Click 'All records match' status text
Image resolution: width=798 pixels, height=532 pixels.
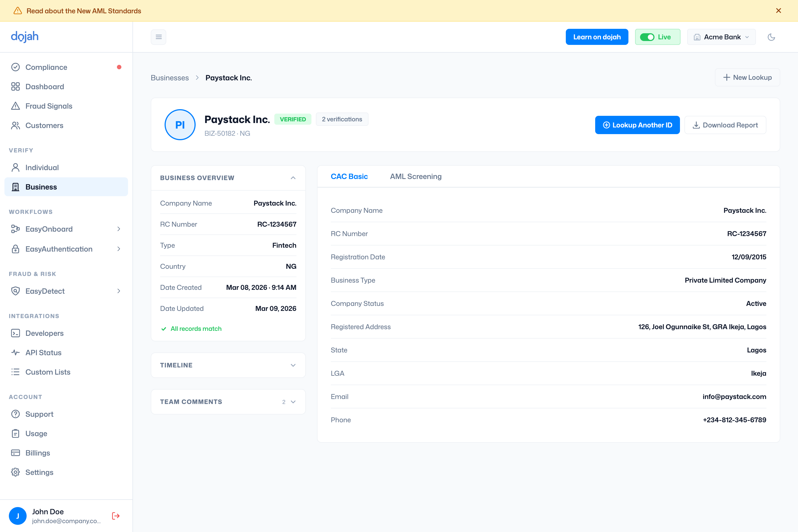coord(196,328)
